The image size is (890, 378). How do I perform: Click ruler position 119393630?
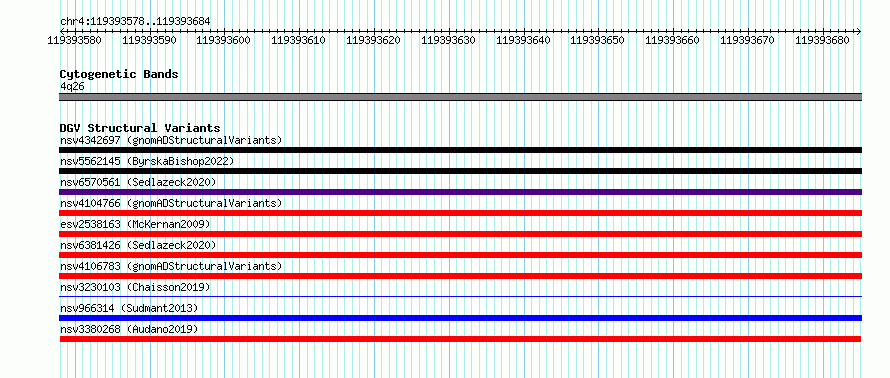[x=448, y=40]
